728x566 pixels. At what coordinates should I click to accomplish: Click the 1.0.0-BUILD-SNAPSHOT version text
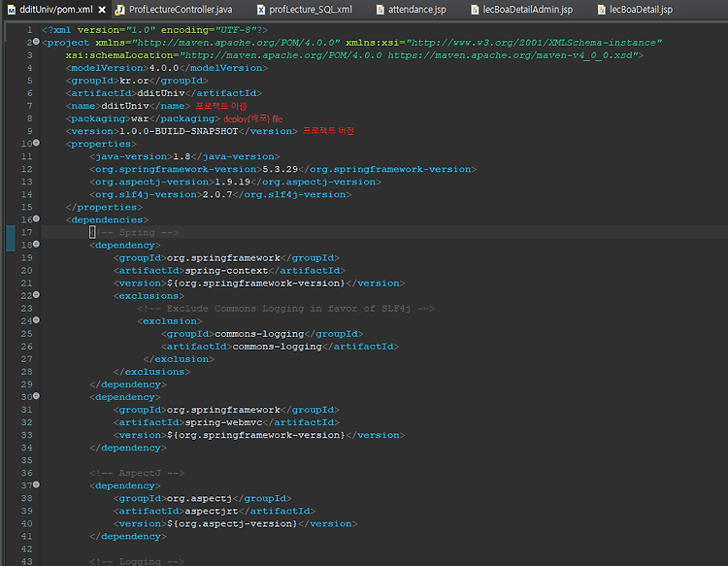coord(179,131)
